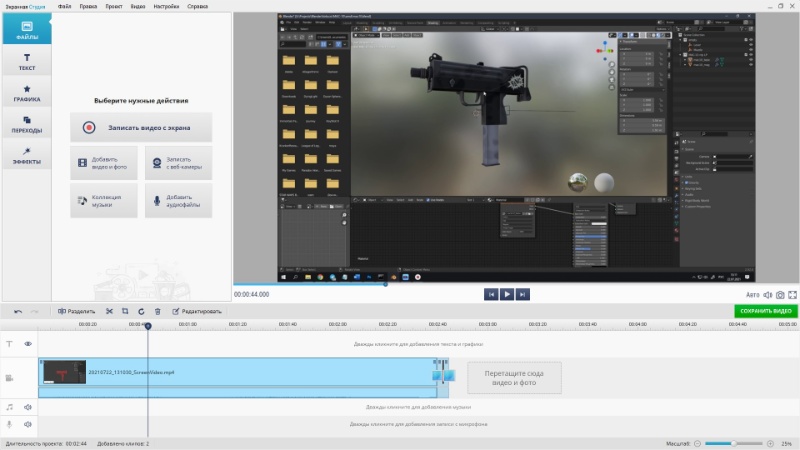This screenshot has width=800, height=450.
Task: Click the playhead marker on the ruler
Action: tap(148, 326)
